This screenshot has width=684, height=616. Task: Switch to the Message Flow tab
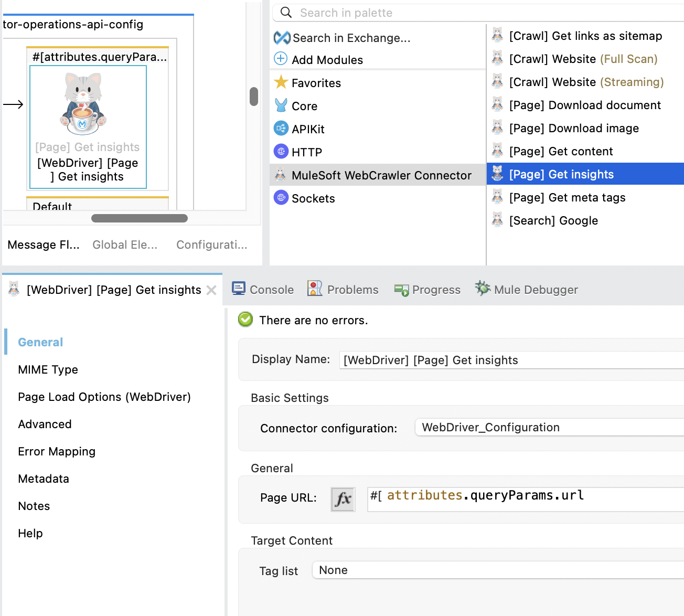pyautogui.click(x=44, y=245)
